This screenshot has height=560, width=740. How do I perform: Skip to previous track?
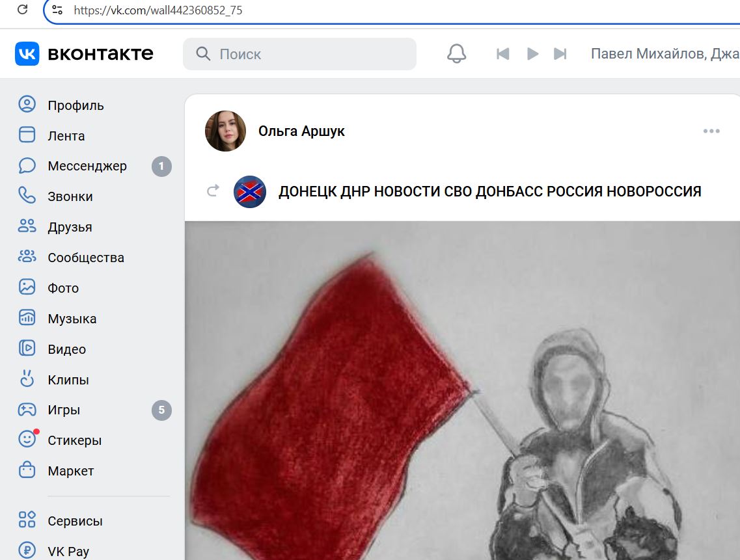[x=502, y=54]
